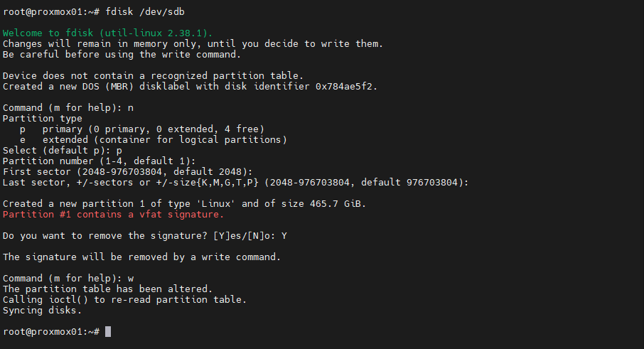Image resolution: width=644 pixels, height=349 pixels.
Task: Click the terminal cursor block at the final prompt
Action: [108, 332]
